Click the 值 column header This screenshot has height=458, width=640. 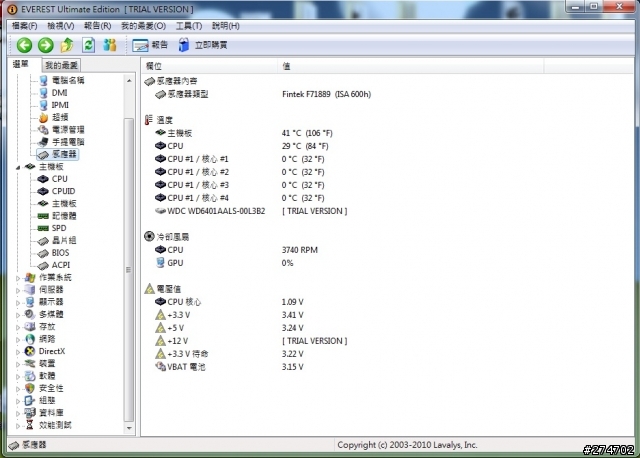[411, 66]
